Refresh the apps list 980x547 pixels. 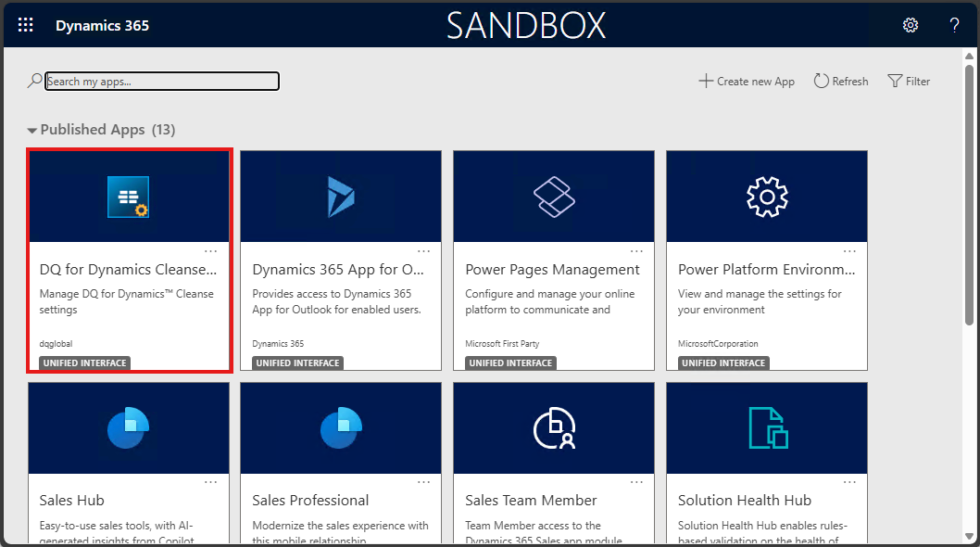tap(841, 82)
